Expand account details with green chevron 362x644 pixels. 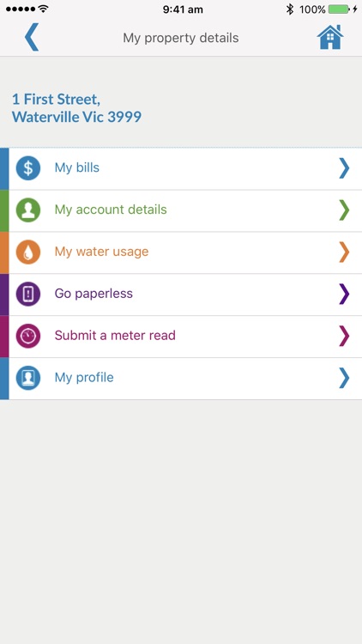tap(344, 210)
